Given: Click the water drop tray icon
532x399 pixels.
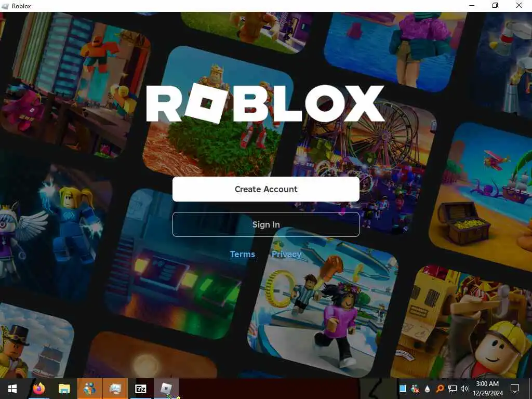Looking at the screenshot, I should [428, 389].
